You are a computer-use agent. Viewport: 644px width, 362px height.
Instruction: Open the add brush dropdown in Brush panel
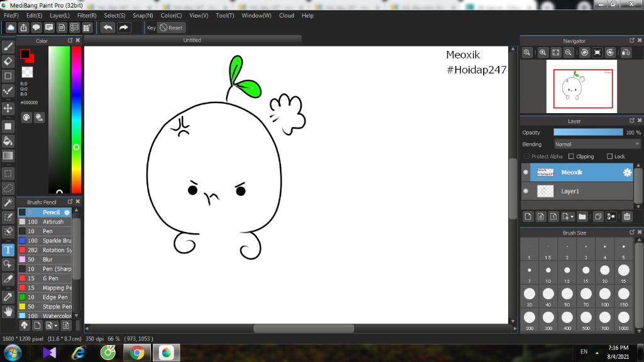51,326
